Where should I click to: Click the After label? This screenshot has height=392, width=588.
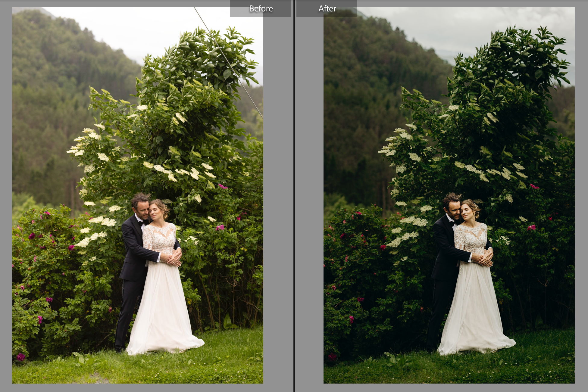(x=327, y=9)
